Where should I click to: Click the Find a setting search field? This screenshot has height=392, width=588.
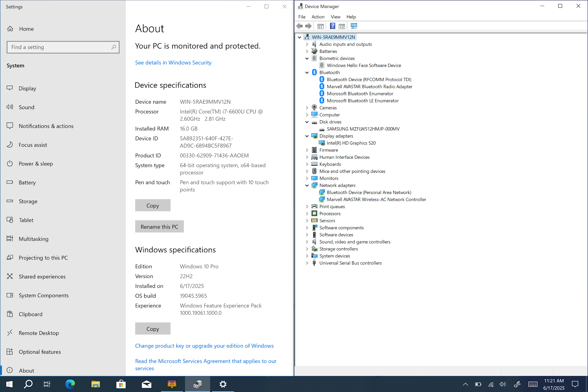(x=63, y=47)
